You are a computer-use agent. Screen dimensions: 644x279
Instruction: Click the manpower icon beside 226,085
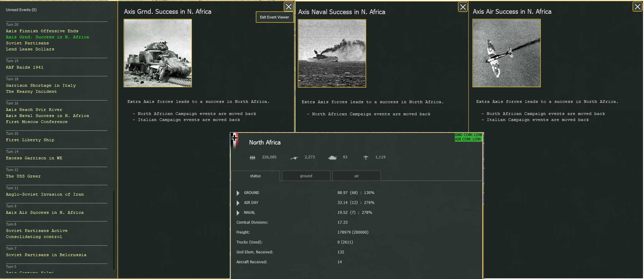[x=252, y=157]
